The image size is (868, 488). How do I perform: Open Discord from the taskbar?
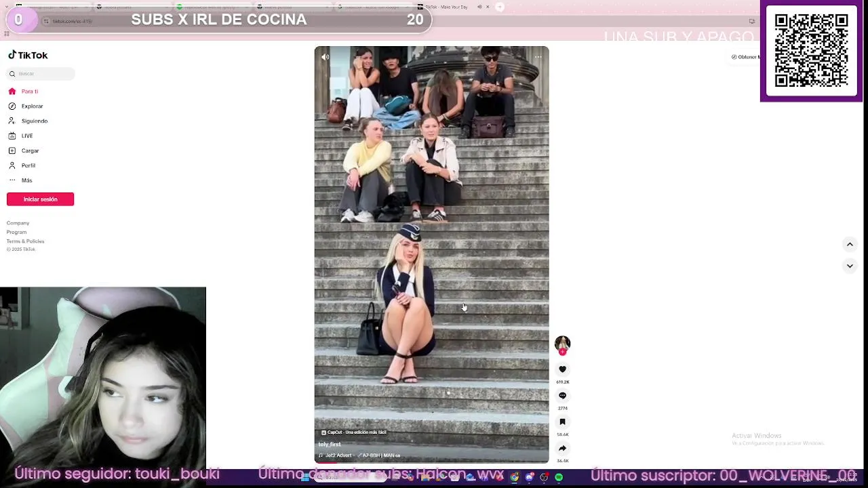pyautogui.click(x=530, y=478)
